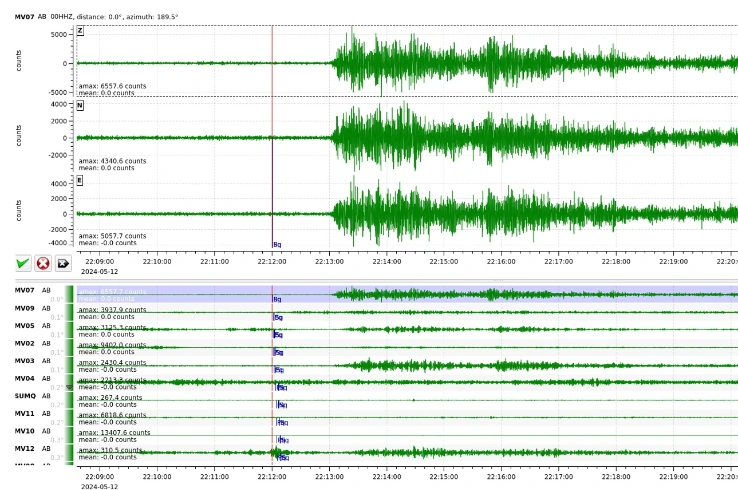Click the triangle marker beside the MV04 row
The height and width of the screenshot is (490, 738).
(x=69, y=387)
